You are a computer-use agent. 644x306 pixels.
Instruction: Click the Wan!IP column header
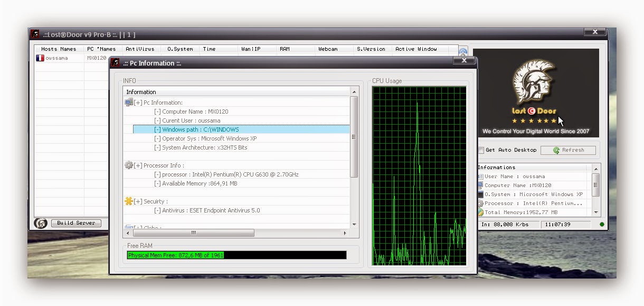257,49
